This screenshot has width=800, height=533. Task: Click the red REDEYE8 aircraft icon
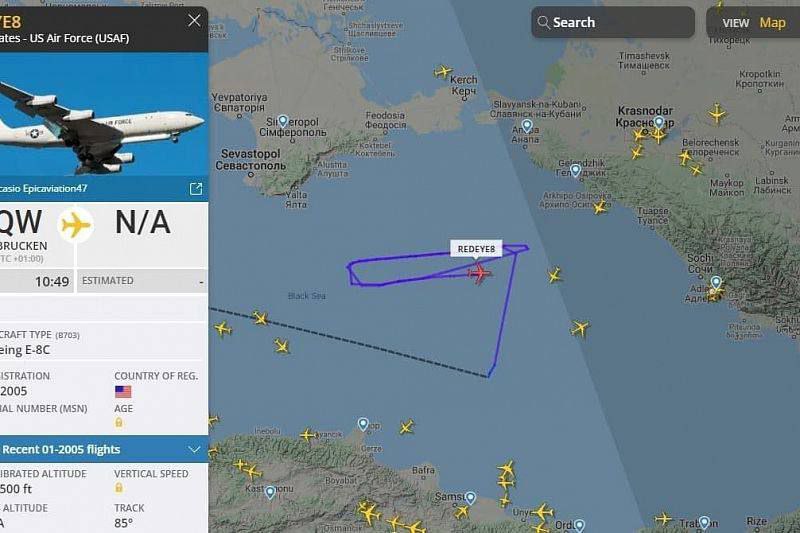(479, 274)
